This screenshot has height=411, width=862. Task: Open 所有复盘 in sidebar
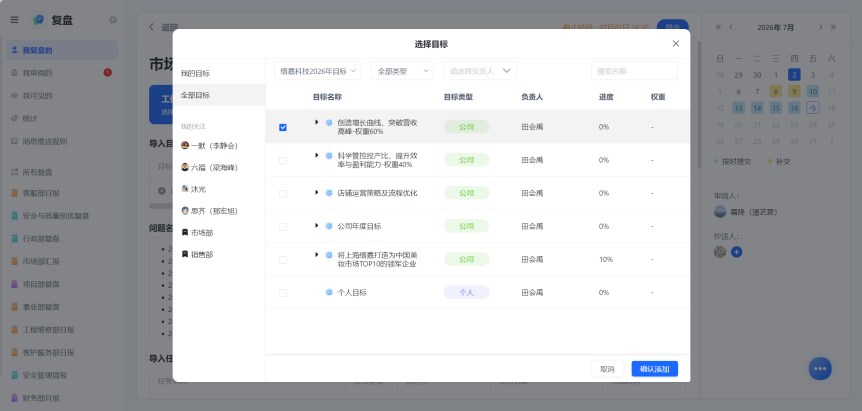pyautogui.click(x=62, y=172)
